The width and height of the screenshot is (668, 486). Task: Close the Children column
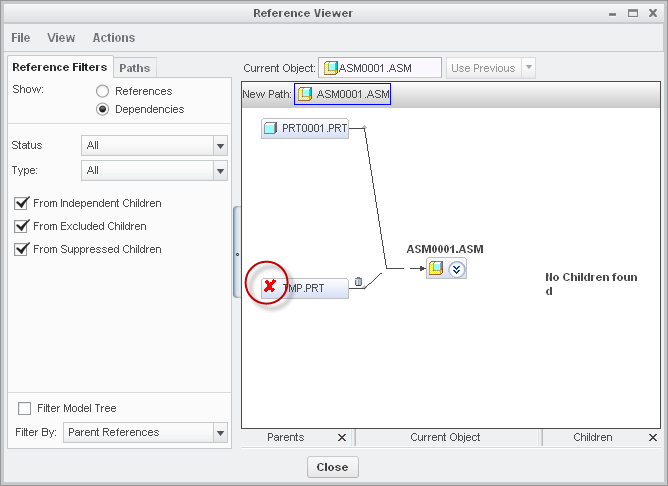pyautogui.click(x=653, y=437)
